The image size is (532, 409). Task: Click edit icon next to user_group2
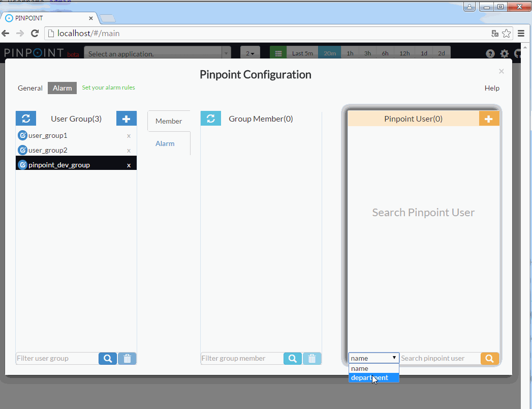[22, 151]
